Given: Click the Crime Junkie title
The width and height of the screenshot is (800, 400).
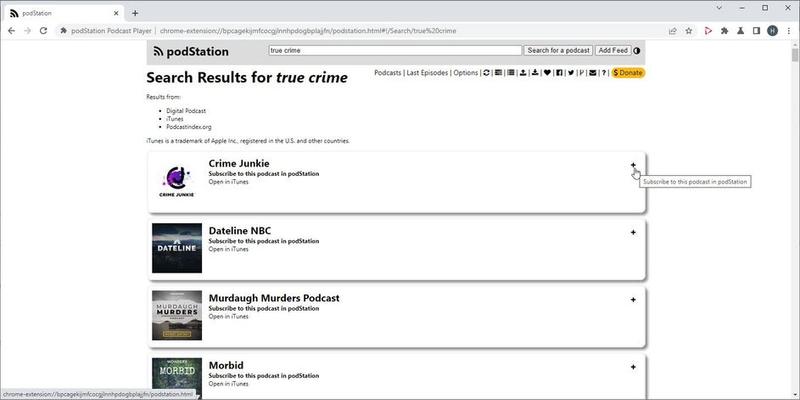Looking at the screenshot, I should coord(239,163).
